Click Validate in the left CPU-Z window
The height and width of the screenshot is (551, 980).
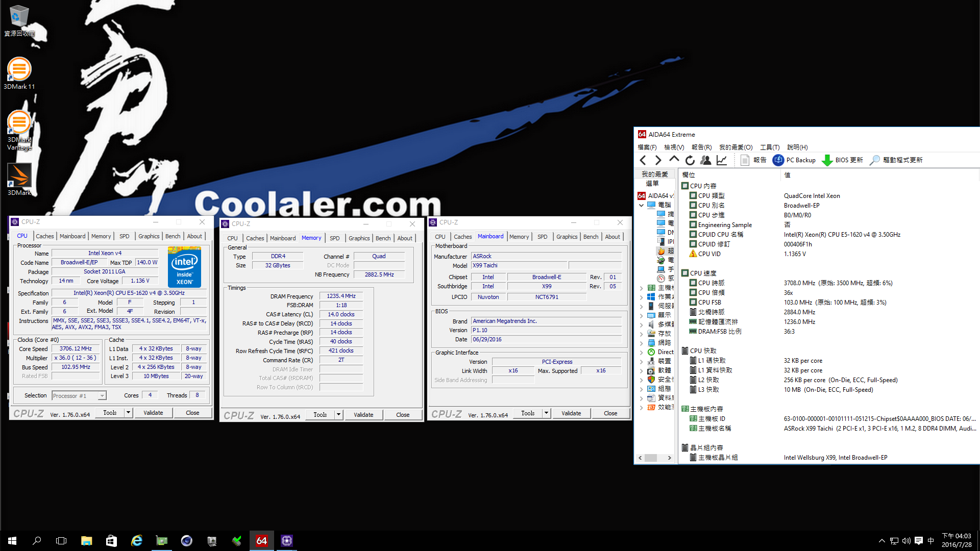[x=153, y=413]
